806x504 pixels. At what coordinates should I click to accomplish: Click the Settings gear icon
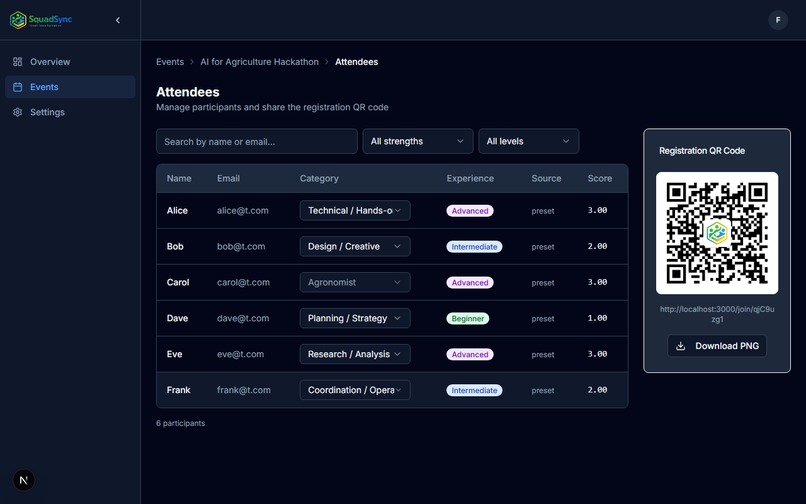coord(17,112)
